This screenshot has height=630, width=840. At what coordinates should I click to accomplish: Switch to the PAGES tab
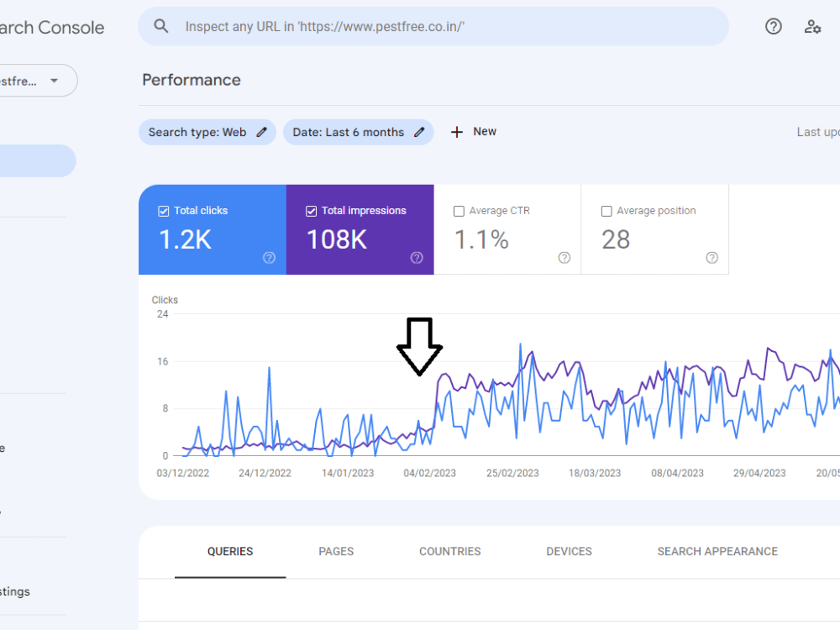(x=336, y=551)
